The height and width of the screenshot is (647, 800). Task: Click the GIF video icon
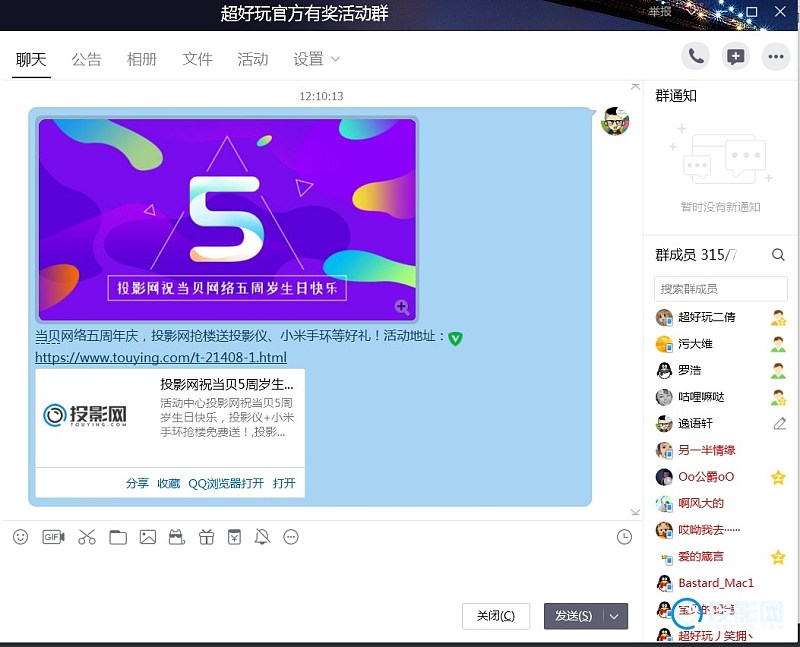54,537
